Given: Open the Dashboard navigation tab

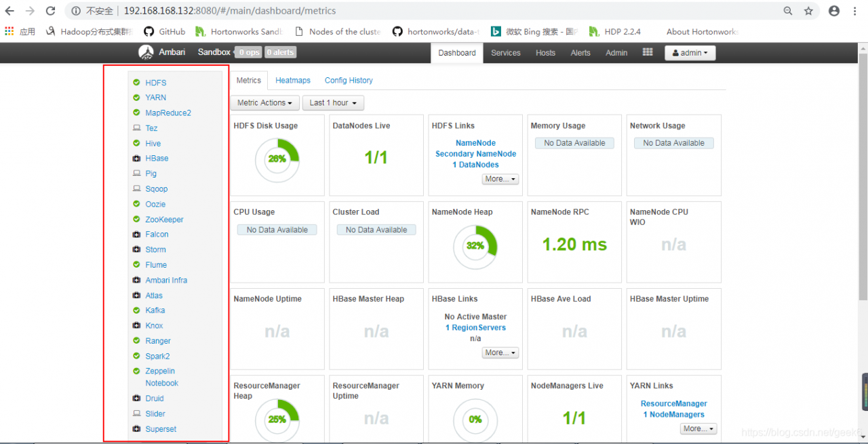Looking at the screenshot, I should tap(457, 53).
